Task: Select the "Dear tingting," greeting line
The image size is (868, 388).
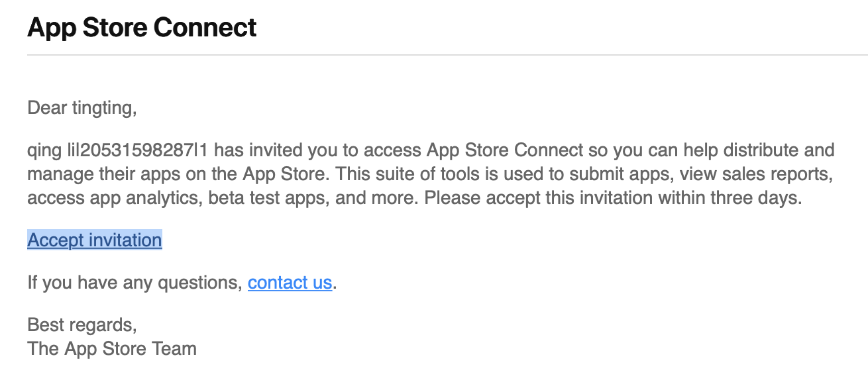Action: pyautogui.click(x=82, y=108)
